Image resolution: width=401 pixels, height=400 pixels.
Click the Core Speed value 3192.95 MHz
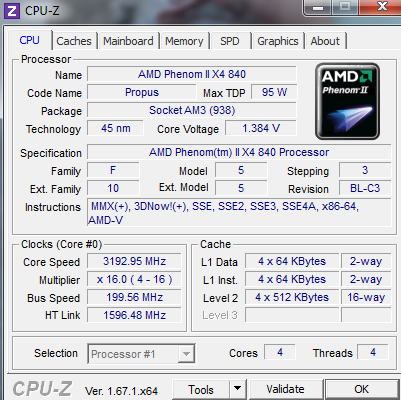pyautogui.click(x=134, y=261)
